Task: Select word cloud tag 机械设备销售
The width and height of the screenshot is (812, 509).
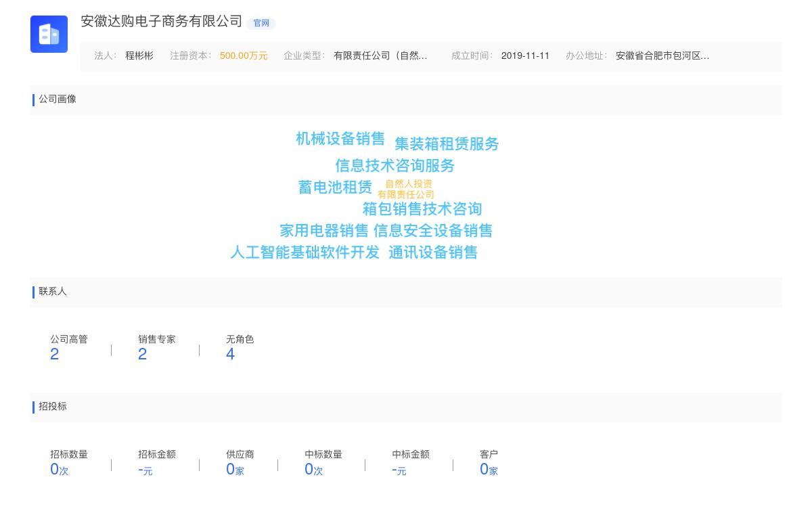Action: (x=340, y=139)
